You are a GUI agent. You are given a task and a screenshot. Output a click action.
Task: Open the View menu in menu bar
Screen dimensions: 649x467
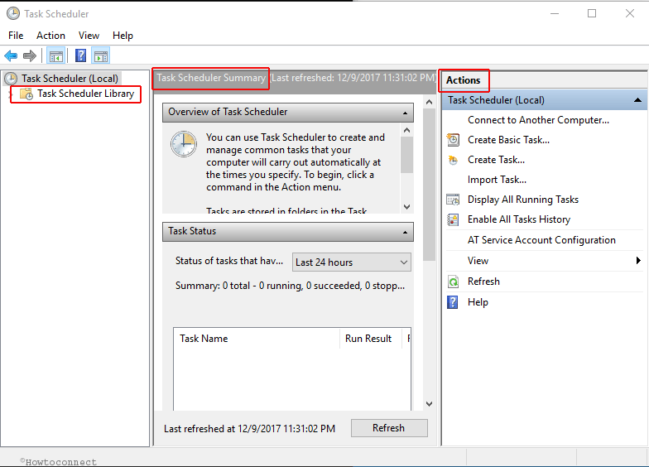click(89, 36)
